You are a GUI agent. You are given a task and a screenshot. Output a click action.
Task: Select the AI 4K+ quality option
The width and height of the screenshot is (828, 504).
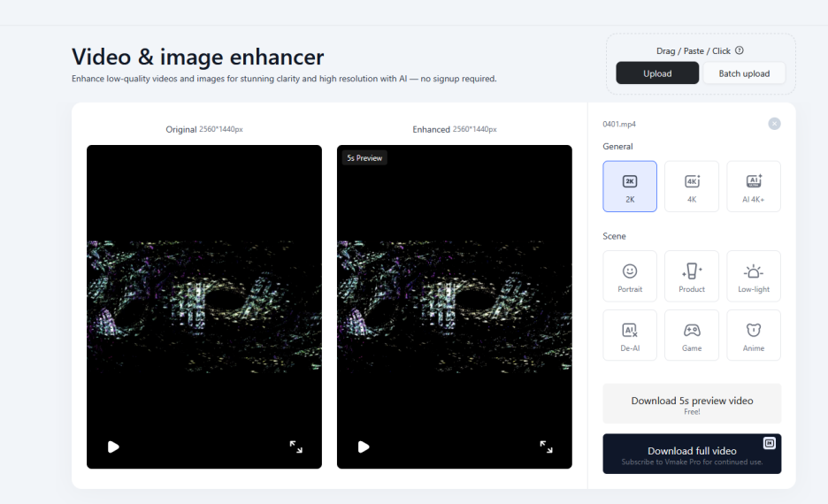click(x=754, y=187)
